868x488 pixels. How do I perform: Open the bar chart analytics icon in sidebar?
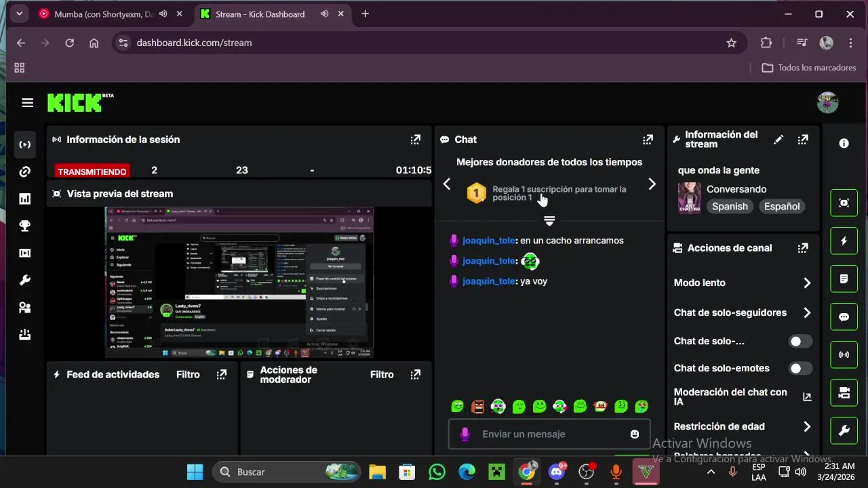click(x=25, y=199)
